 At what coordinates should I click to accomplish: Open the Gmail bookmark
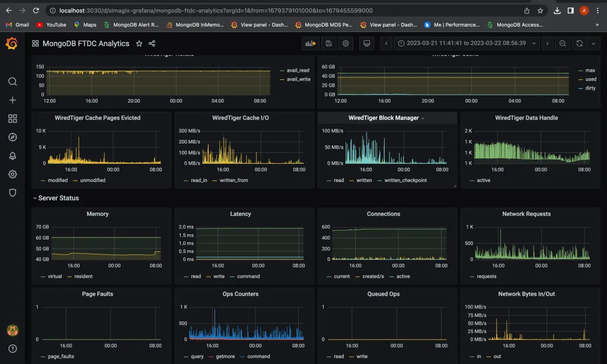coord(17,25)
